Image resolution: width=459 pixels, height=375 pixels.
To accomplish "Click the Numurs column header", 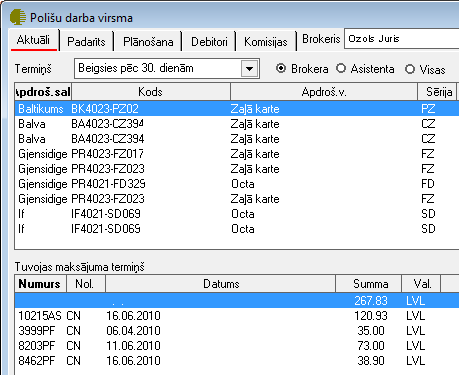I will tap(41, 284).
